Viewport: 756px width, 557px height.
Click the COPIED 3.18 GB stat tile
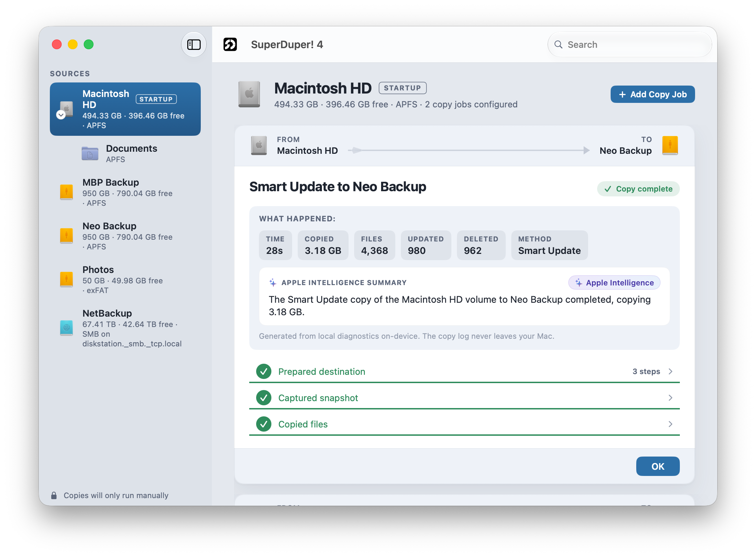point(323,245)
